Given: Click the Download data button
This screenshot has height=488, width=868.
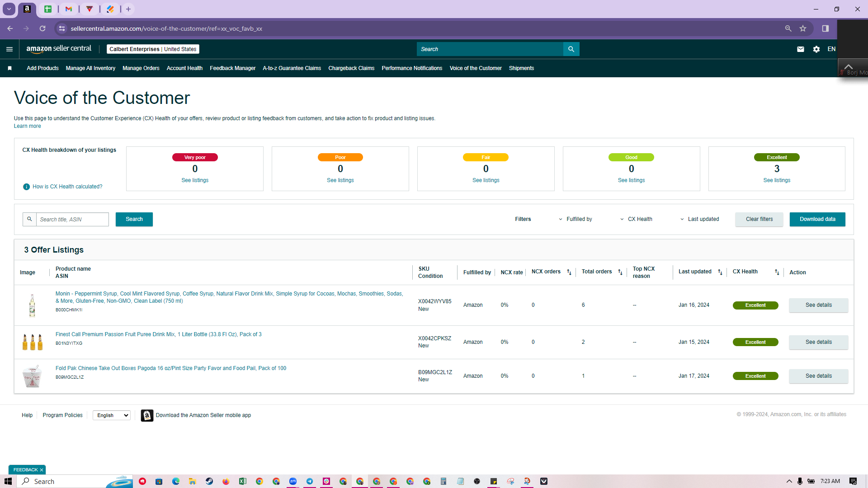Looking at the screenshot, I should [x=817, y=219].
